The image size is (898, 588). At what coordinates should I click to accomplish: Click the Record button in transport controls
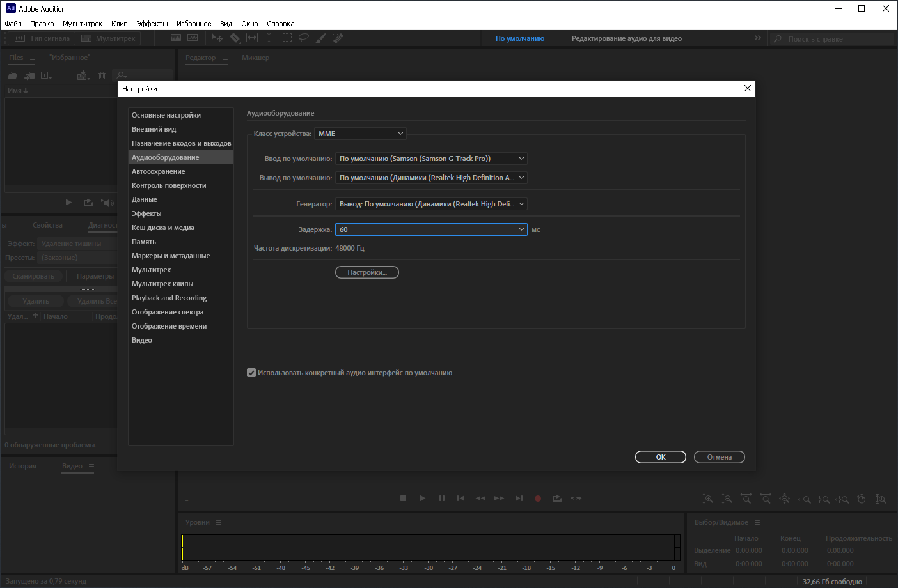538,499
